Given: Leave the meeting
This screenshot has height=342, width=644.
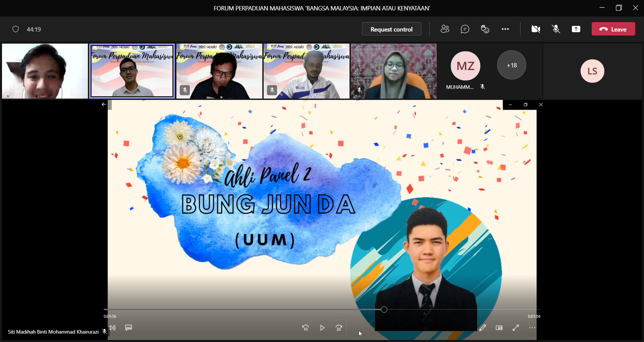Looking at the screenshot, I should click(613, 29).
